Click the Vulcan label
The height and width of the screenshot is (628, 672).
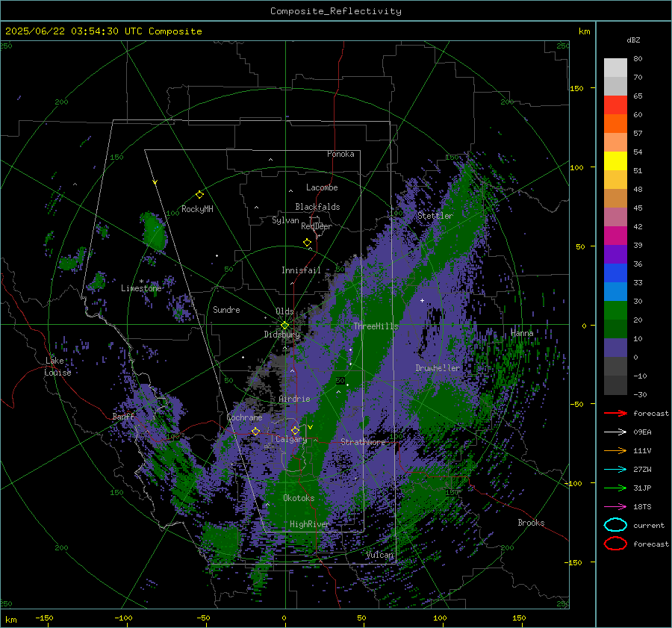[x=380, y=555]
